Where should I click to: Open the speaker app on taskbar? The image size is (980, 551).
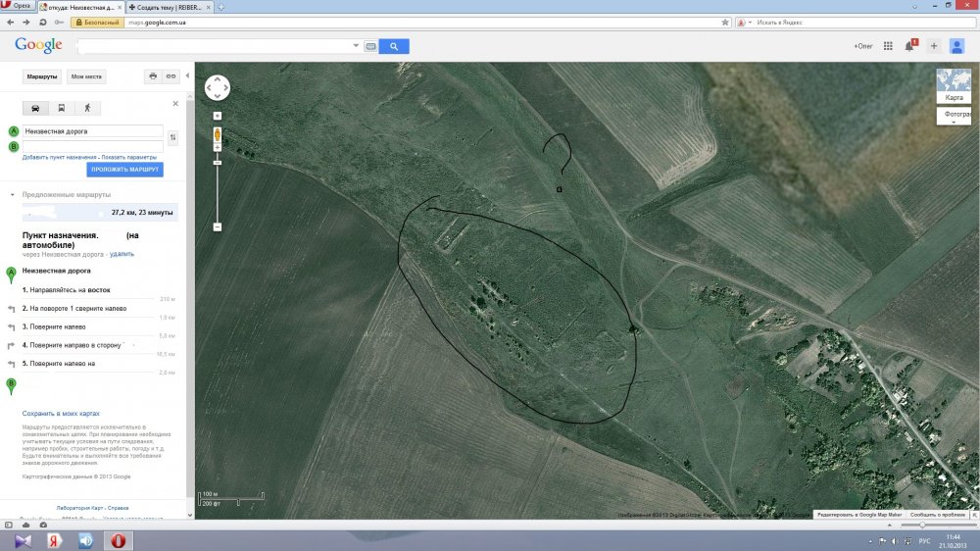[x=85, y=540]
